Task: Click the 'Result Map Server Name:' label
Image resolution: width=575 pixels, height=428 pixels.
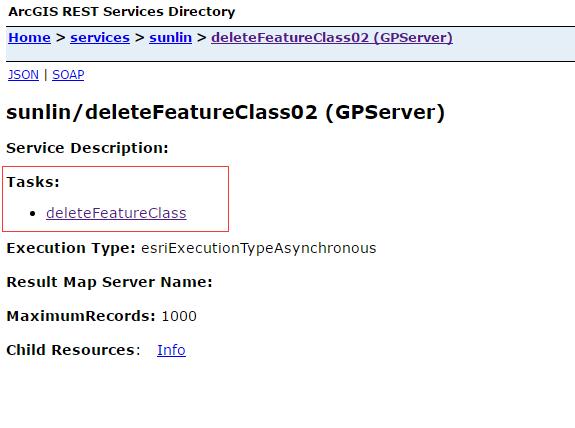Action: pyautogui.click(x=109, y=282)
